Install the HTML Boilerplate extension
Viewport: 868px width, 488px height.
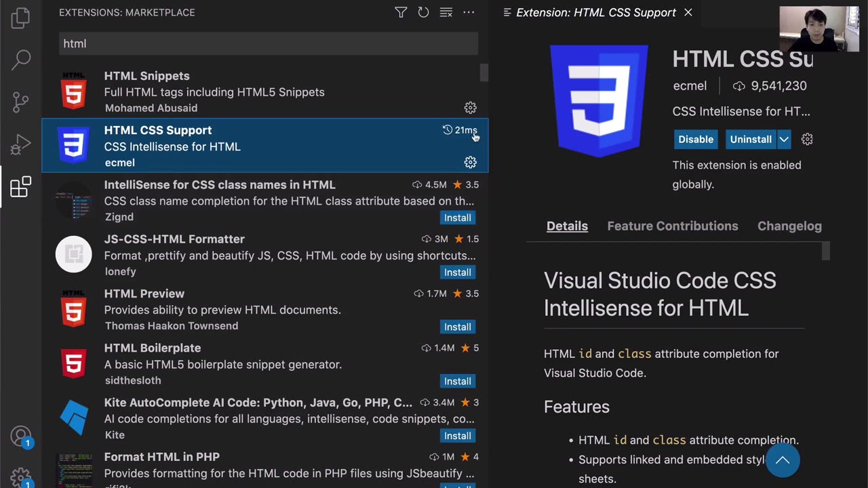[458, 381]
